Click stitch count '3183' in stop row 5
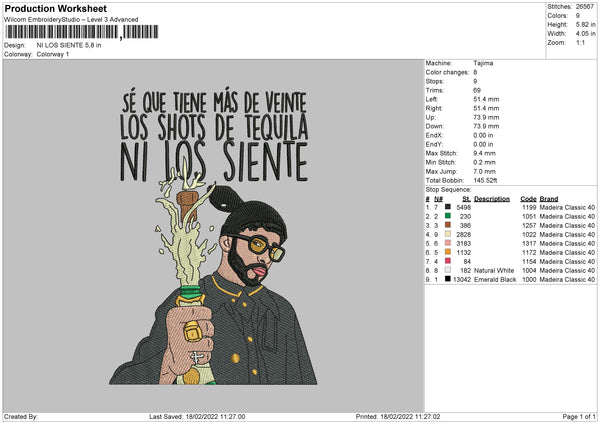The image size is (600, 424). pos(463,243)
